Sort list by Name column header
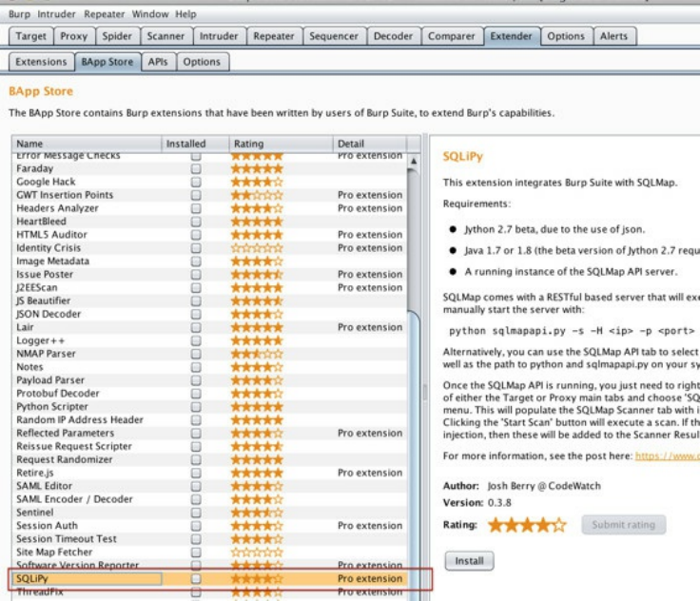Image resolution: width=700 pixels, height=601 pixels. pos(87,144)
